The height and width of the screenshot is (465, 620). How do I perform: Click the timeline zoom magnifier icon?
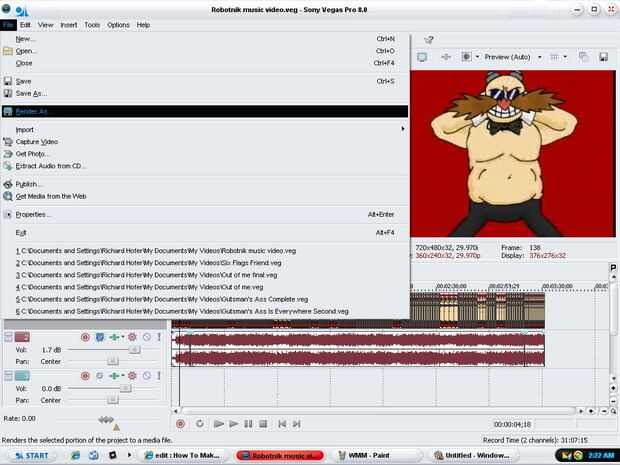click(613, 411)
